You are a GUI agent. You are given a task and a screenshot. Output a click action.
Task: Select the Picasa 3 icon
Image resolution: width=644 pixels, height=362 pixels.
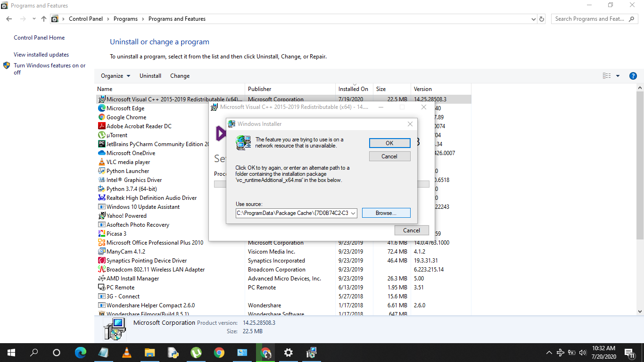click(101, 234)
